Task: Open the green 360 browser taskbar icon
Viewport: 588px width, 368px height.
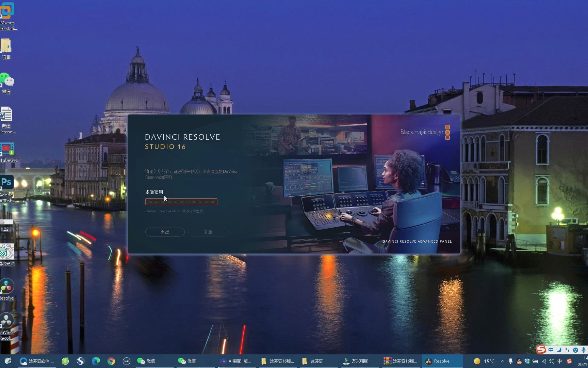Action: 65,361
